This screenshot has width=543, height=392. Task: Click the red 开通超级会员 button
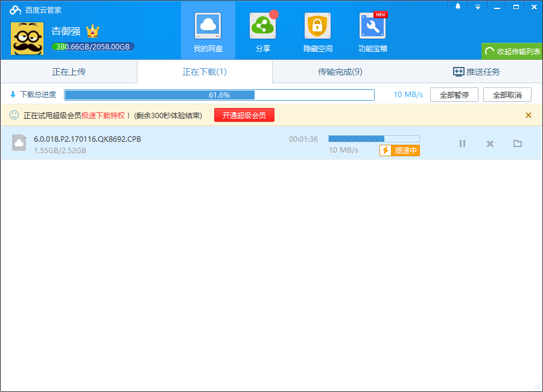point(244,115)
